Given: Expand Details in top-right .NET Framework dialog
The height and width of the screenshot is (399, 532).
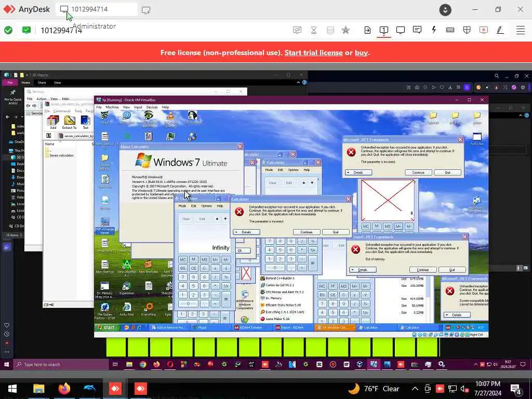Looking at the screenshot, I should point(358,172).
